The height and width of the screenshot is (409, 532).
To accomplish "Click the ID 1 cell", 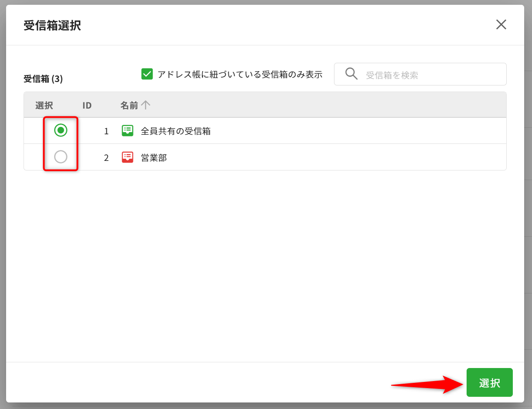I will point(106,131).
